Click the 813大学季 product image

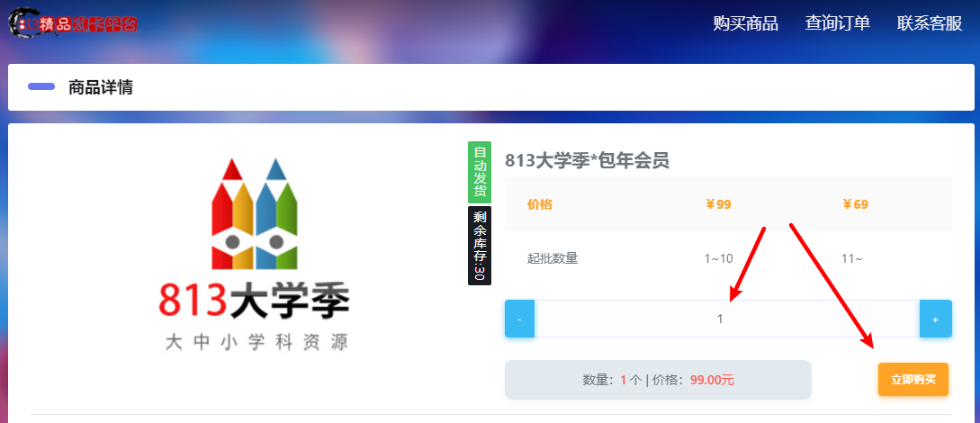coord(254,256)
